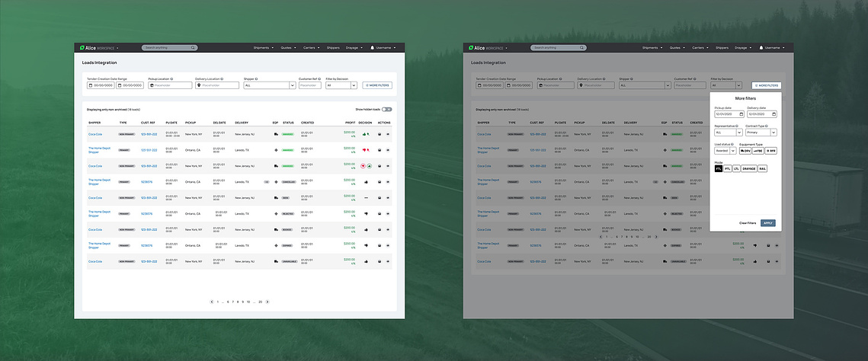Click Clear Filters in the popup
Screen dimensions: 868x361
(748, 223)
